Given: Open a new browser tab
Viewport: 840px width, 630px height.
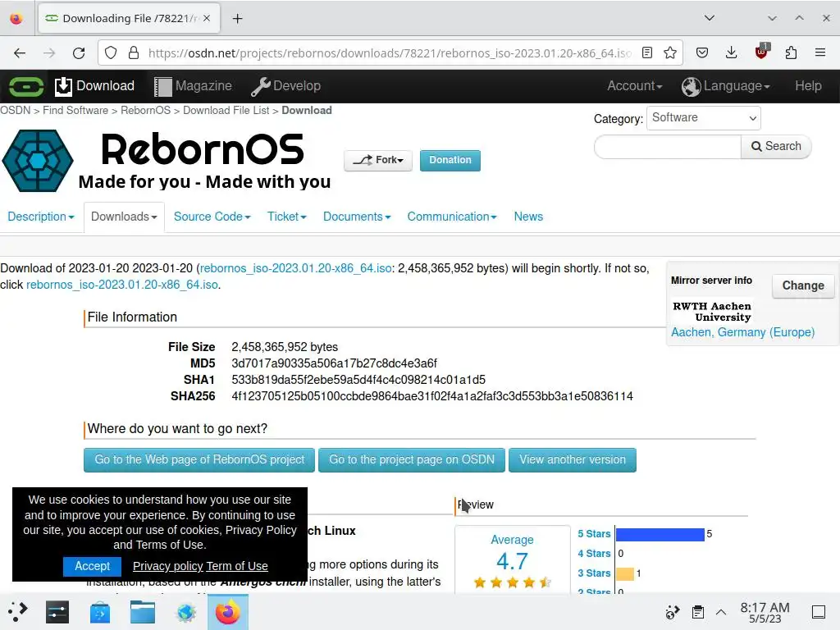Looking at the screenshot, I should (237, 19).
